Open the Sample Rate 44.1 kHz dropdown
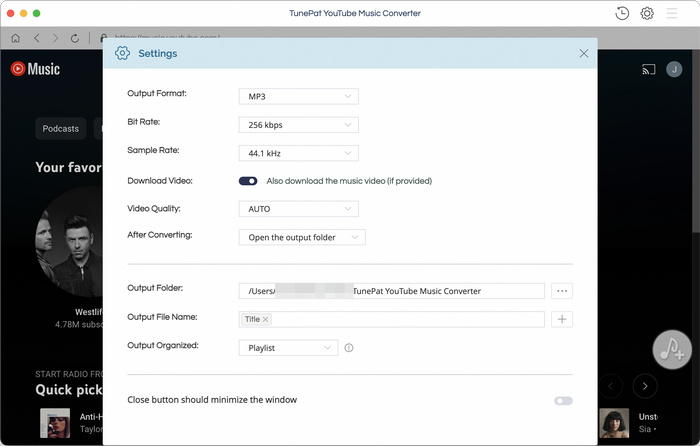This screenshot has width=700, height=446. point(299,153)
